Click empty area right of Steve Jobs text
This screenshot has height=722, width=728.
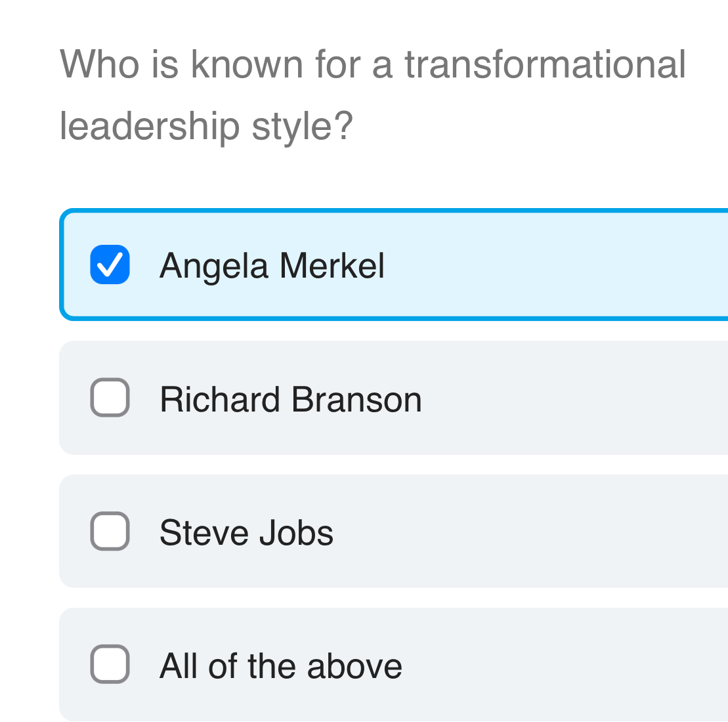coord(525,532)
